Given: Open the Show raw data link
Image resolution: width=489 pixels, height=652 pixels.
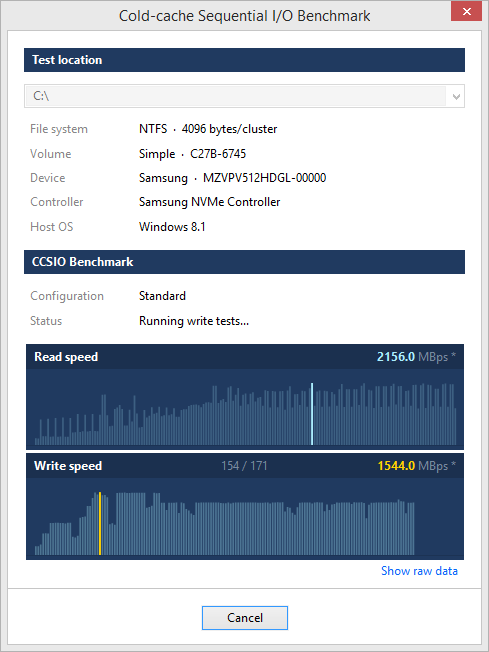Looking at the screenshot, I should click(419, 571).
